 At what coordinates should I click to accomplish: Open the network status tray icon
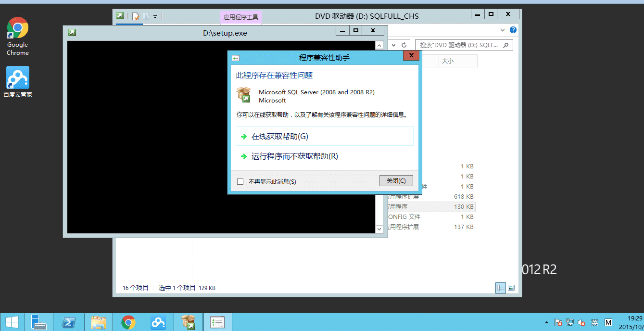[570, 322]
